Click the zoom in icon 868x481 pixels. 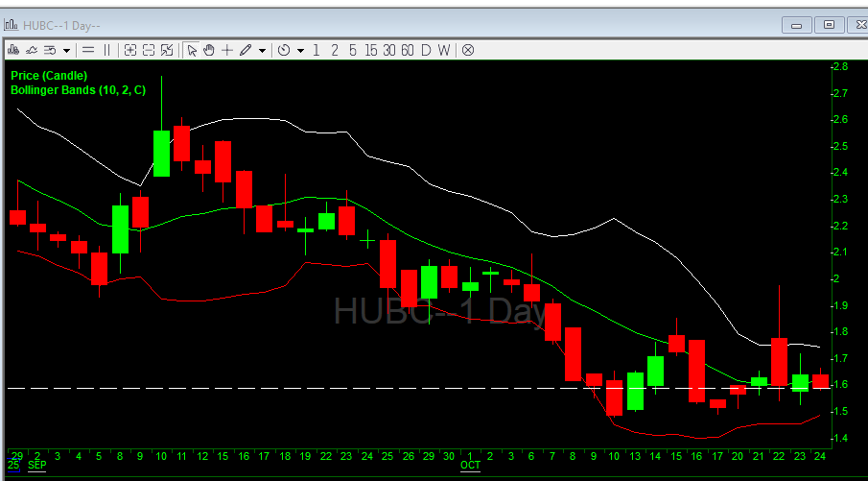tap(131, 50)
